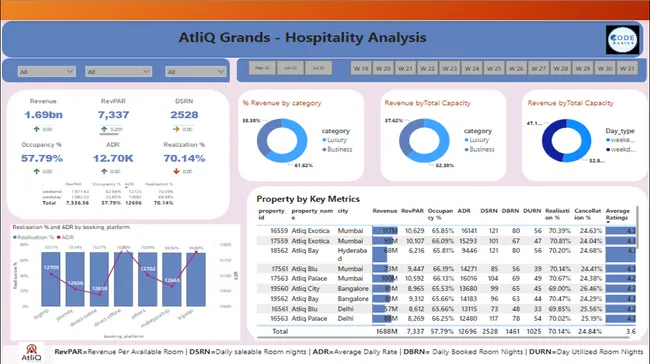Click Atliq Palace in row 17563
Screen dimensions: 650x364
(x=309, y=279)
